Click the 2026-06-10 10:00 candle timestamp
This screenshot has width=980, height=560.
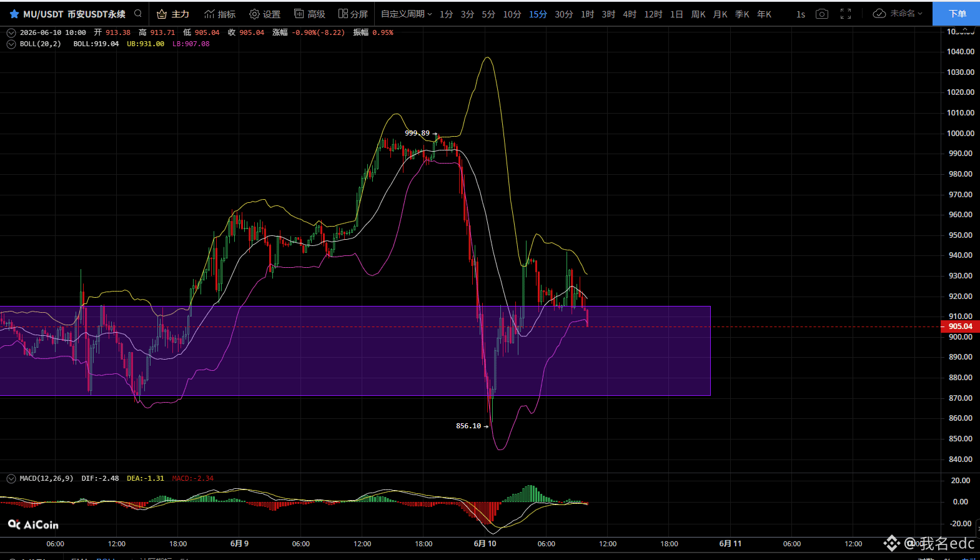pyautogui.click(x=53, y=32)
